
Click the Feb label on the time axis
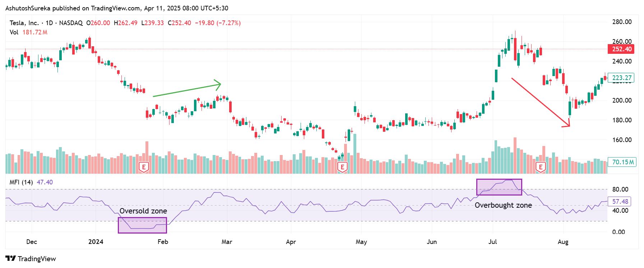(x=163, y=242)
